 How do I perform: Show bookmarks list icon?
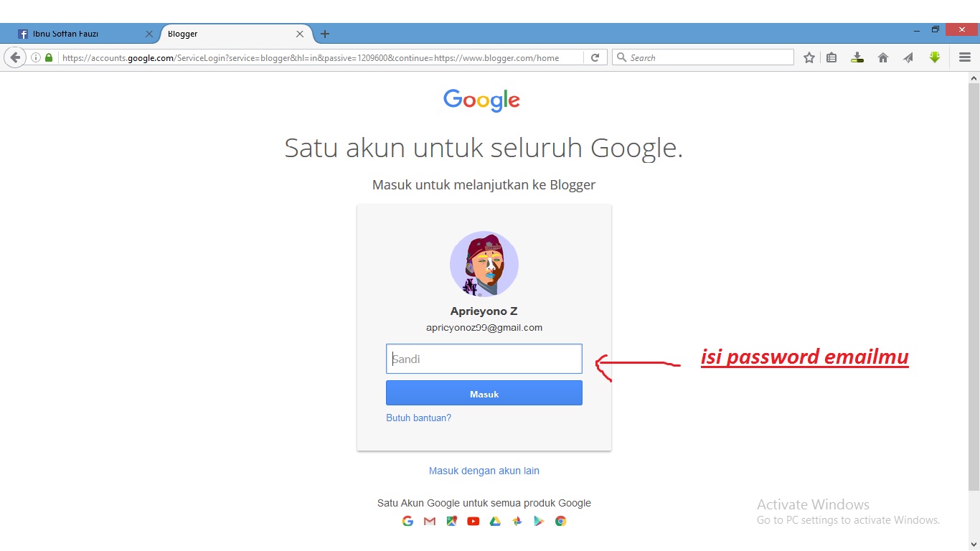point(831,57)
